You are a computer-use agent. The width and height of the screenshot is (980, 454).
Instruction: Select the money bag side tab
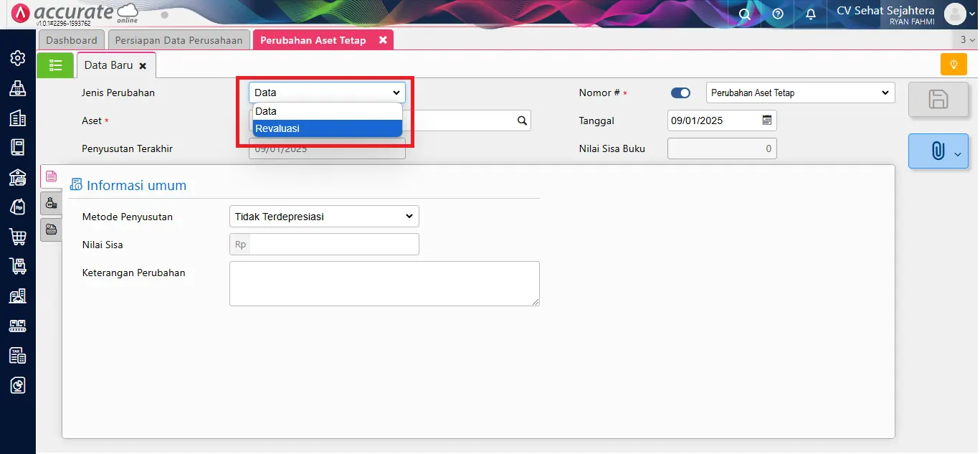[51, 204]
